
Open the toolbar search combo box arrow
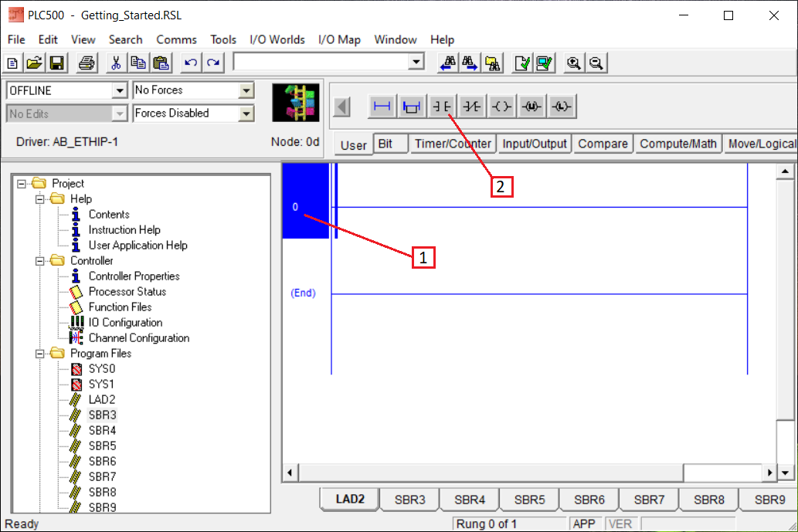tap(416, 62)
